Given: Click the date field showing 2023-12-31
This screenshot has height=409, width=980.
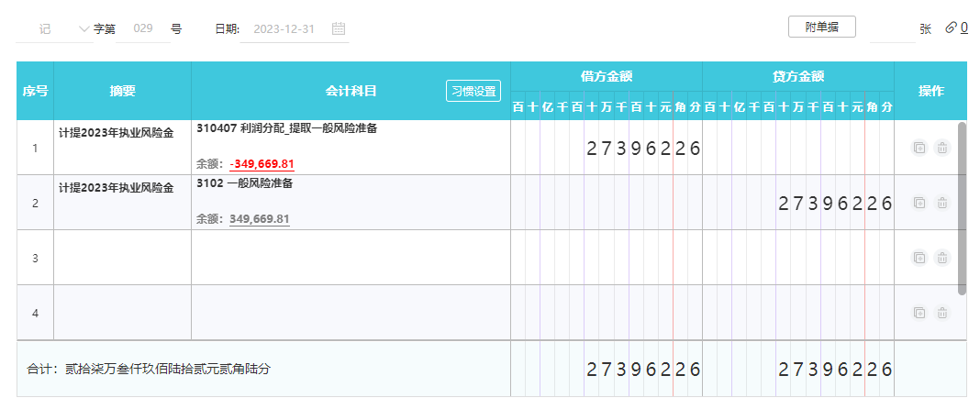Looking at the screenshot, I should point(284,28).
